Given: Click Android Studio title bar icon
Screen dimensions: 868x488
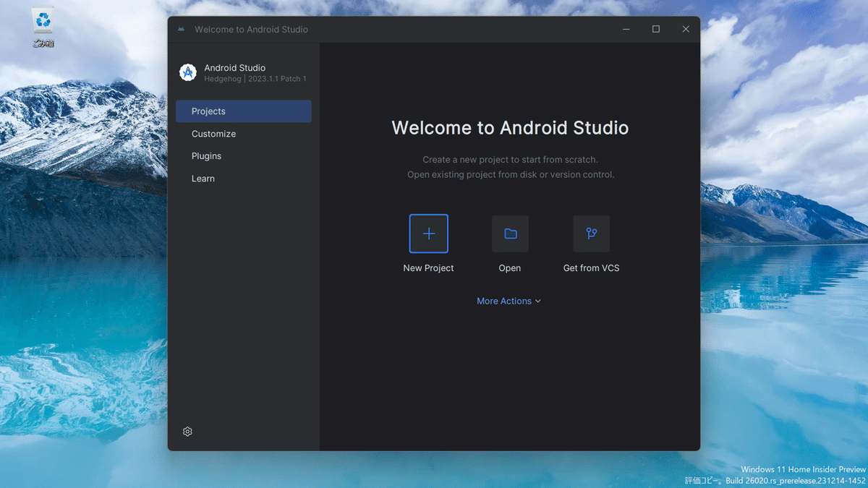Looking at the screenshot, I should (181, 30).
